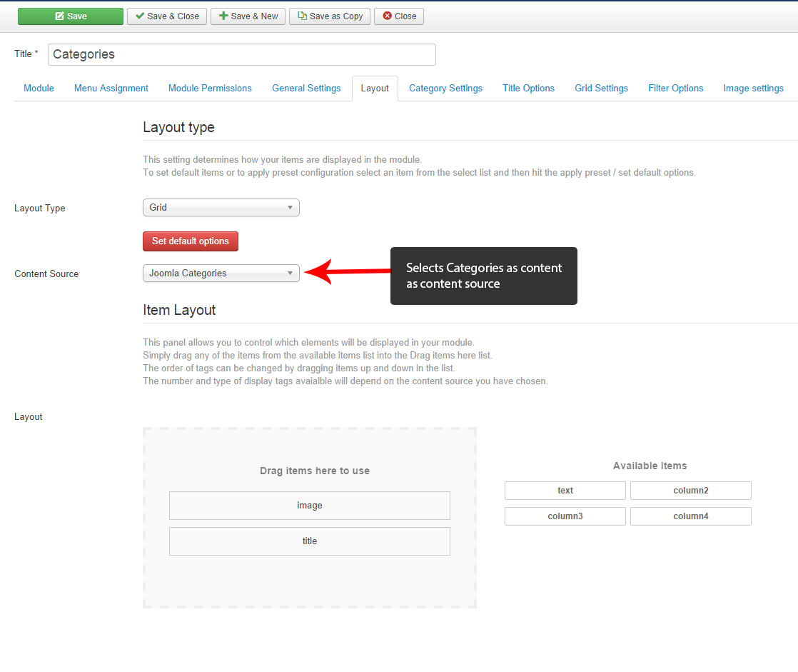The image size is (798, 672).
Task: Open the Layout Type Grid dropdown
Action: (x=221, y=208)
